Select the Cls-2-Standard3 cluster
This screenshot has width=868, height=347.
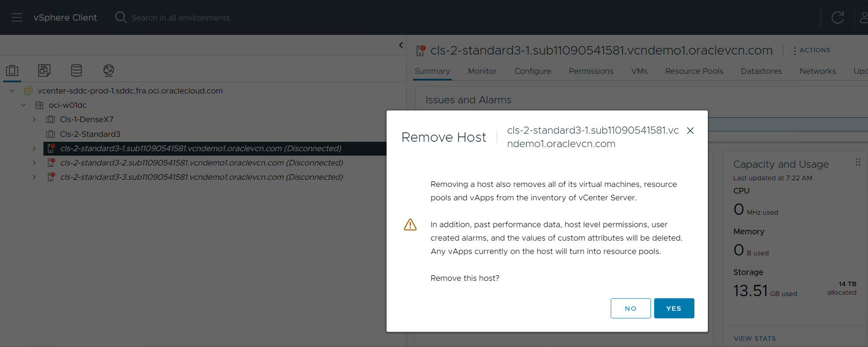(x=90, y=134)
